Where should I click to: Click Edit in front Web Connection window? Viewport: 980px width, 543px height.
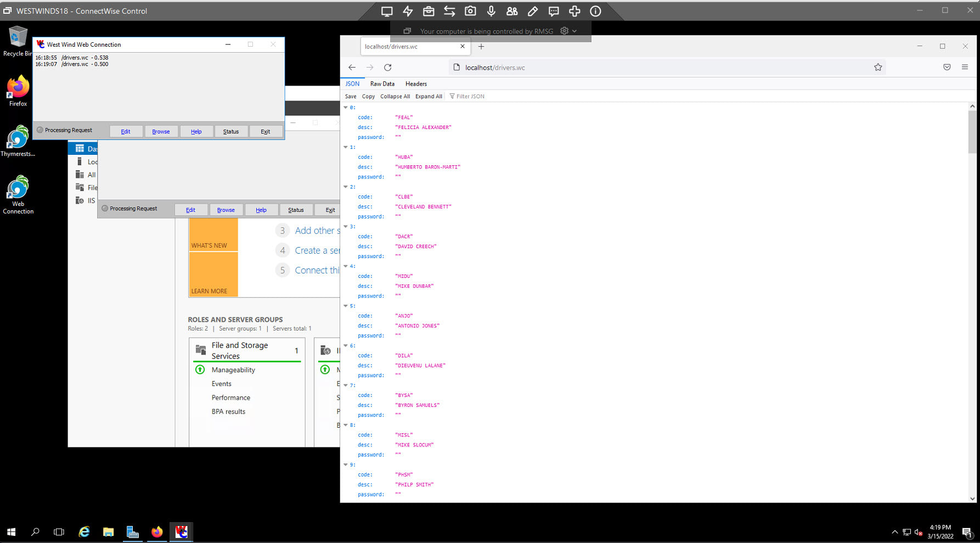click(126, 132)
